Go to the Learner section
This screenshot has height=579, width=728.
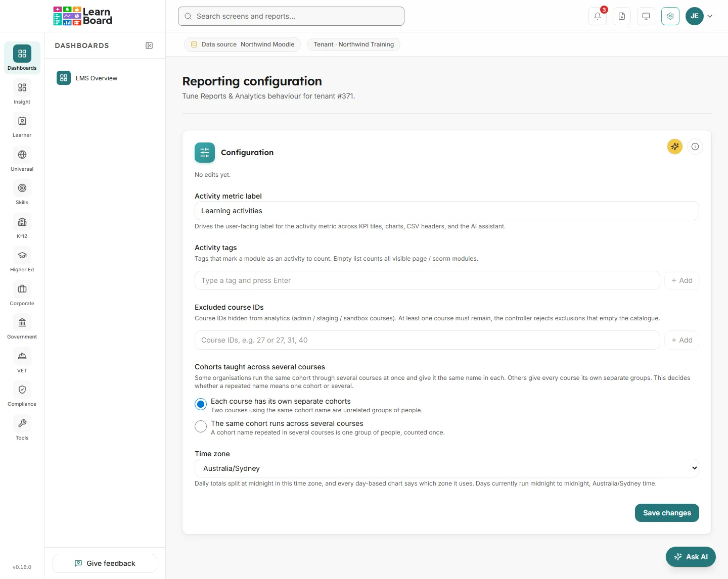click(22, 126)
